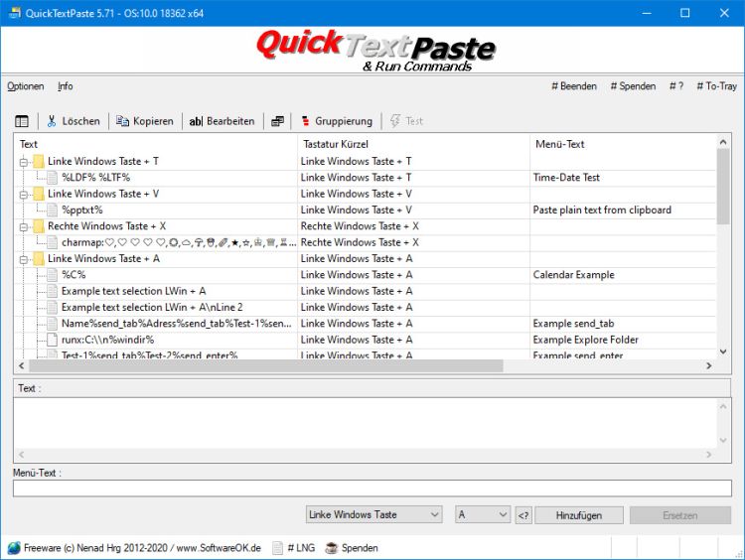Click the windows icon before Gruppierung
The image size is (745, 560).
click(x=277, y=121)
